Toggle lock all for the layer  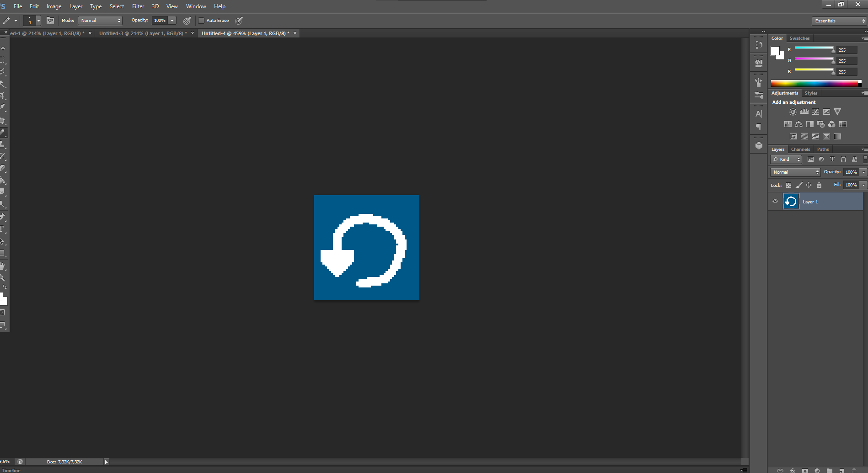(819, 185)
